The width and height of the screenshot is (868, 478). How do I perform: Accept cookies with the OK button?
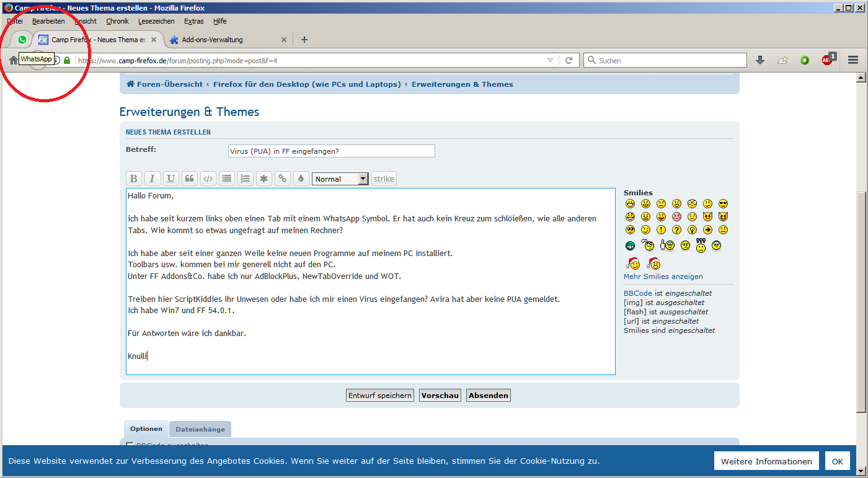tap(838, 461)
